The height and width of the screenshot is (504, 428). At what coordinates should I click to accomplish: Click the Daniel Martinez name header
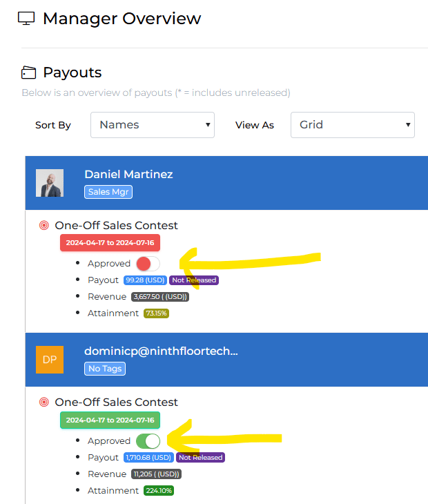point(128,175)
